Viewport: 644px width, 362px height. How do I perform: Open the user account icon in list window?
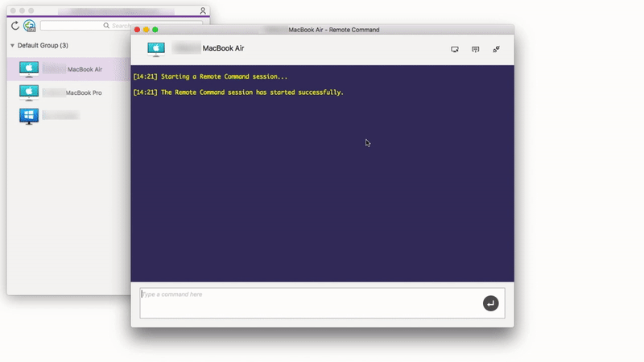tap(203, 10)
